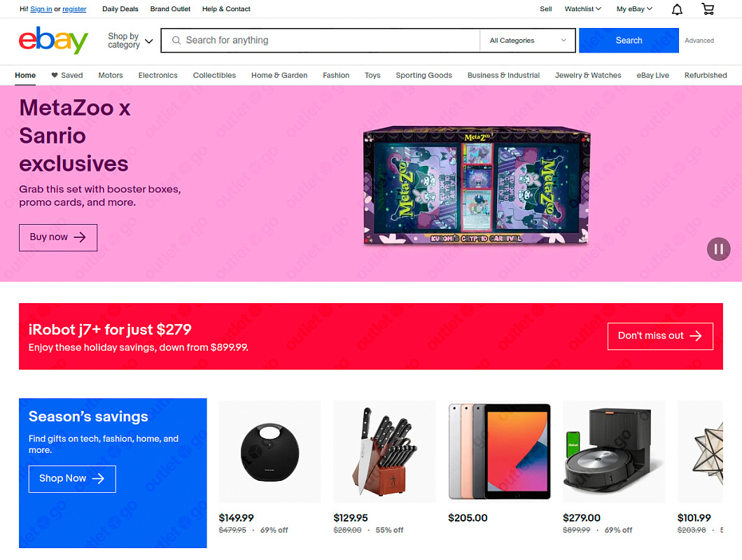Click the arrow on Don't miss out

(x=696, y=335)
